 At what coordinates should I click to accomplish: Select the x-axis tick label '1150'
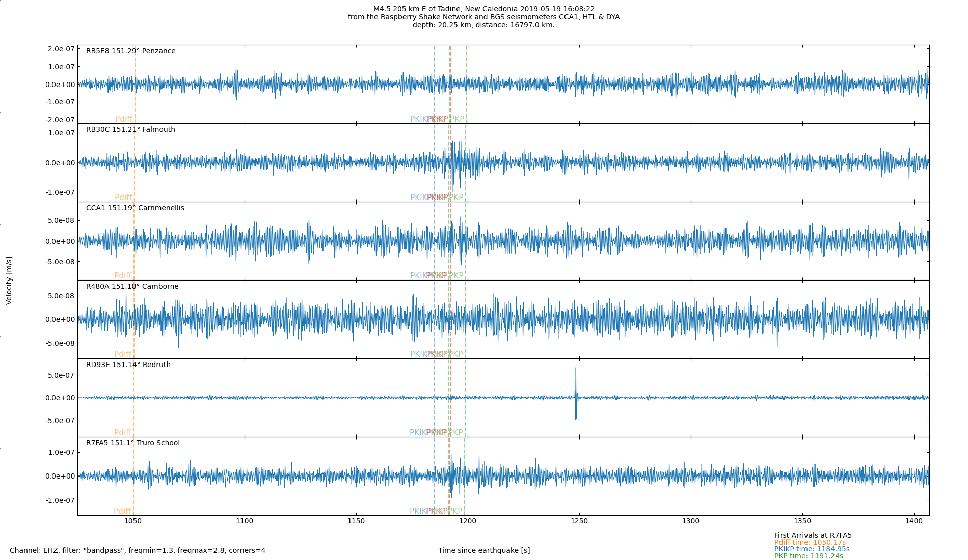click(356, 521)
